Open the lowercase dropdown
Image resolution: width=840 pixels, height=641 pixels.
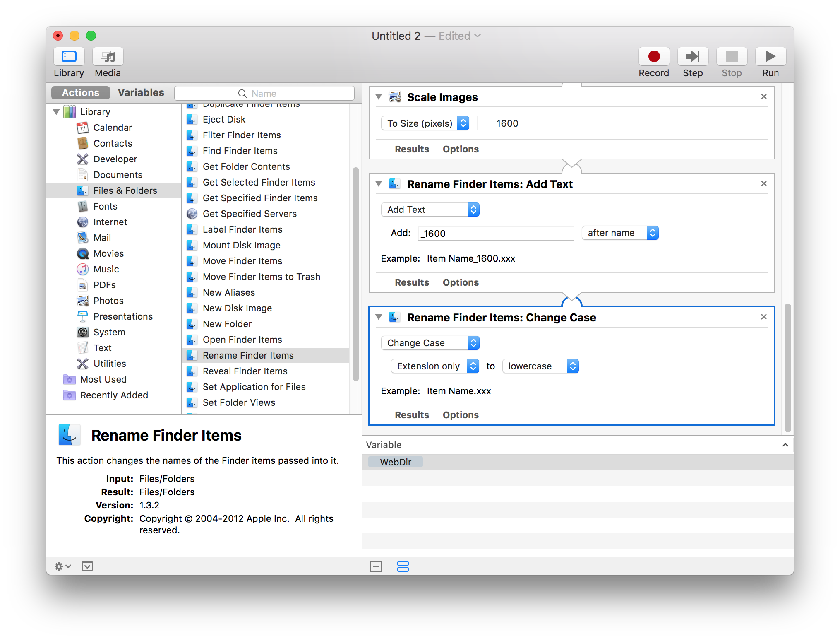click(x=540, y=366)
